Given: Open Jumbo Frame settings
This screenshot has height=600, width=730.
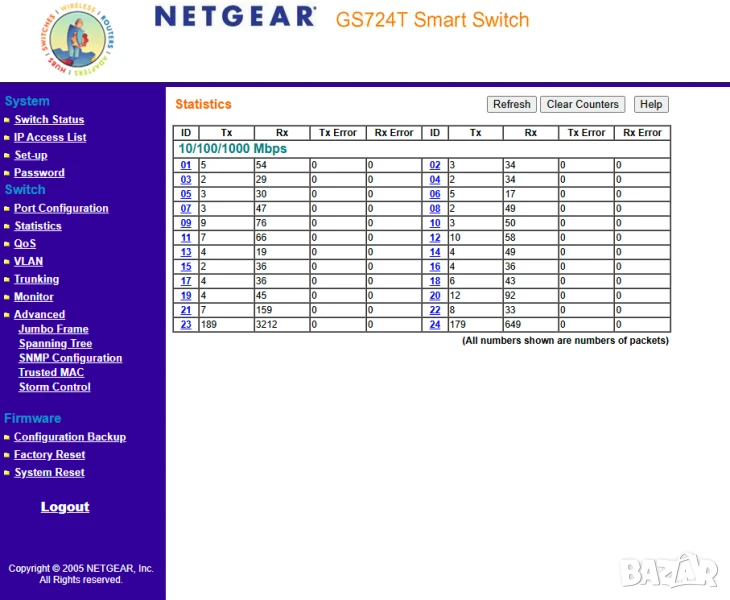Looking at the screenshot, I should (53, 329).
